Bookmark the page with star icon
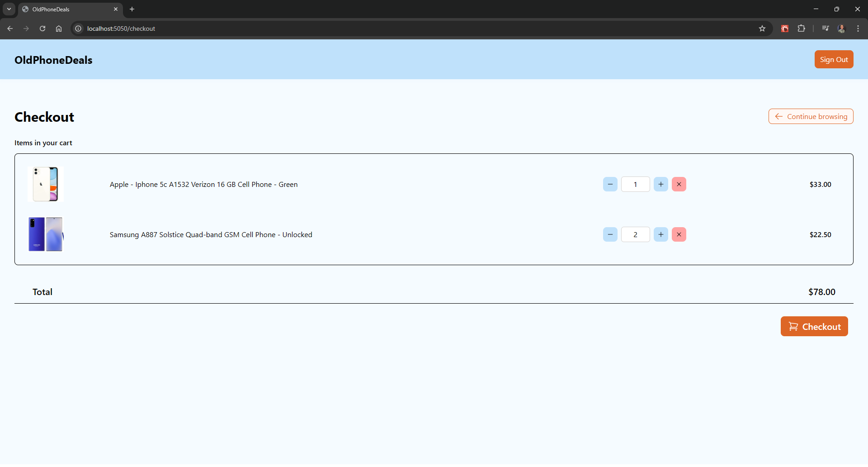The height and width of the screenshot is (467, 868). pyautogui.click(x=762, y=28)
